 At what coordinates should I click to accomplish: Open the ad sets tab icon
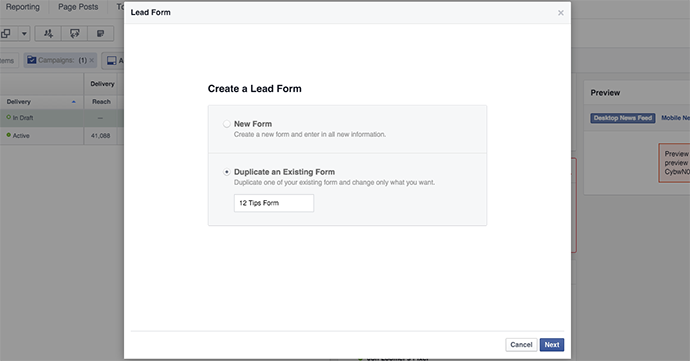click(x=112, y=60)
